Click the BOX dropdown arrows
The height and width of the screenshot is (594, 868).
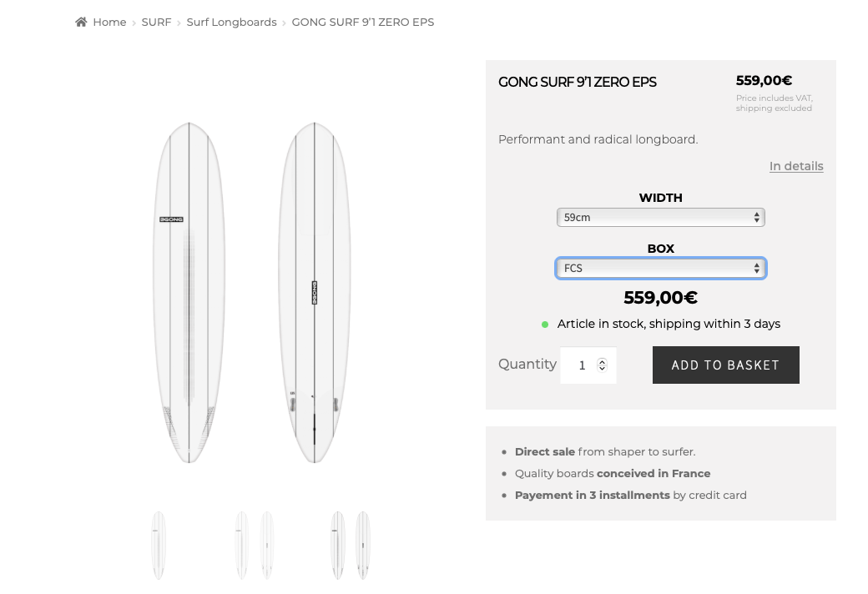(756, 269)
